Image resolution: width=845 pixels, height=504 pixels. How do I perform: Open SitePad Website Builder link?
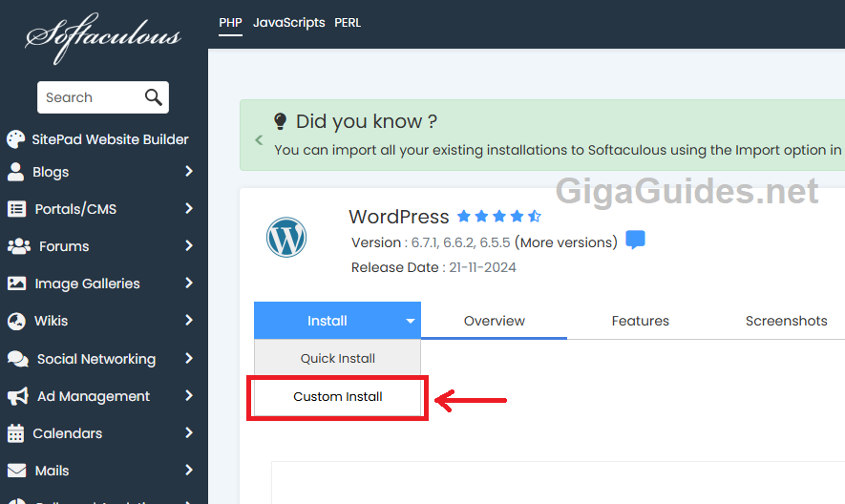click(110, 139)
